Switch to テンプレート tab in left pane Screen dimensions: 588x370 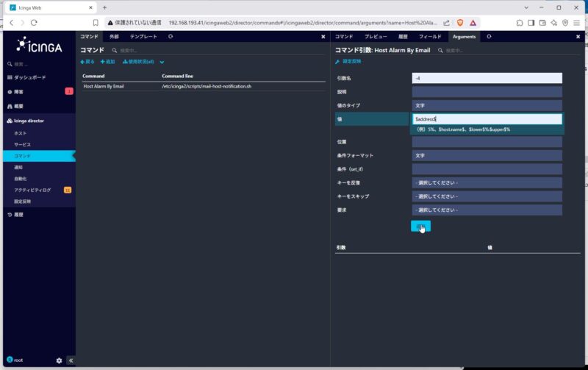[143, 36]
